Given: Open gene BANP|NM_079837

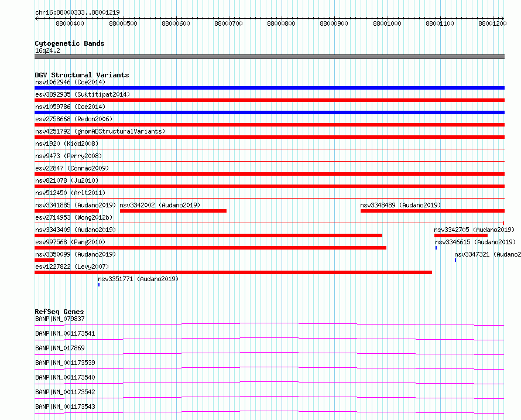Looking at the screenshot, I should pyautogui.click(x=60, y=319).
